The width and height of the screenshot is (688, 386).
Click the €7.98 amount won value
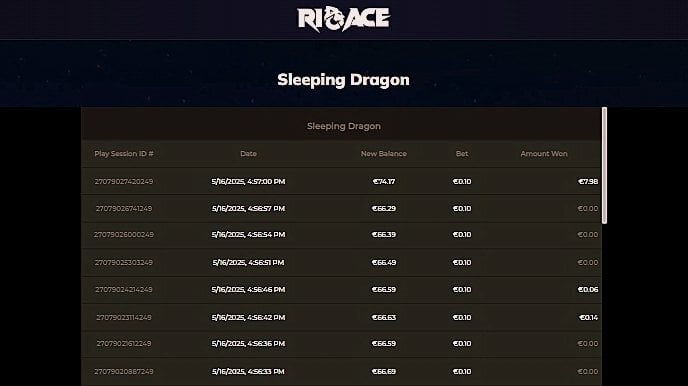pyautogui.click(x=588, y=182)
